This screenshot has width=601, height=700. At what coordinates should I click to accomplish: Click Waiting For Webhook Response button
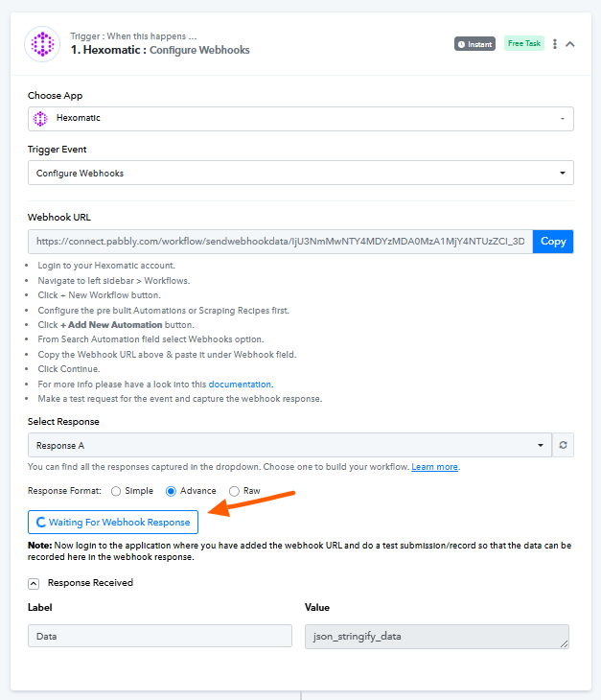113,523
